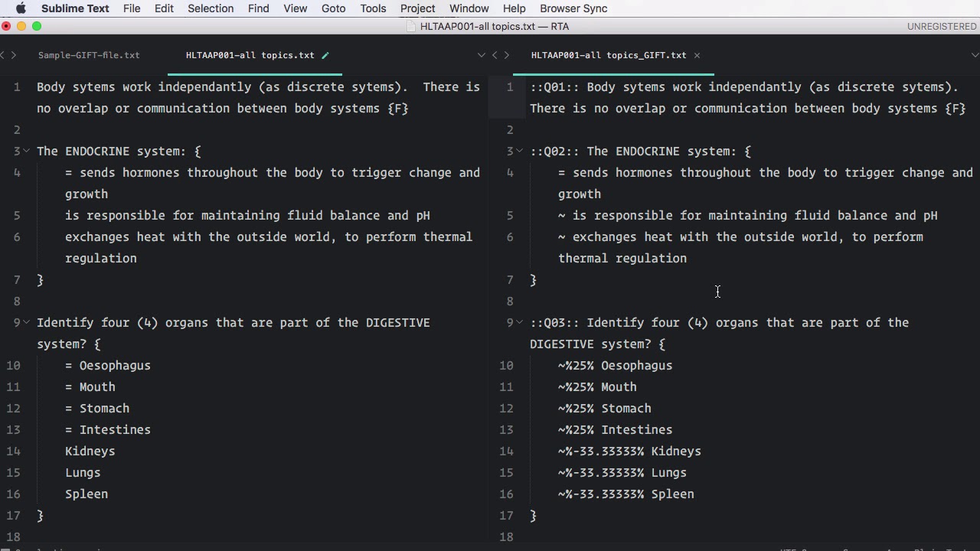This screenshot has width=980, height=551.
Task: Click the 'Kidneys' line in left pane
Action: (90, 451)
